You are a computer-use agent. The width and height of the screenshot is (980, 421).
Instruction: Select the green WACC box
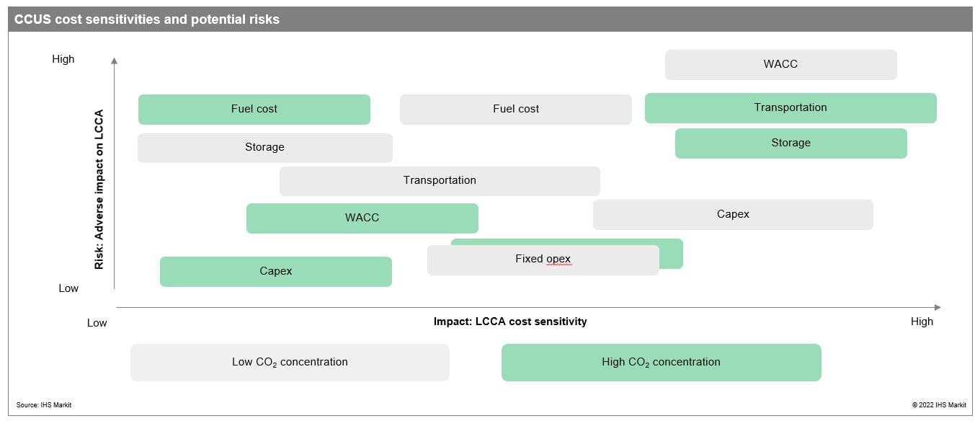[x=362, y=218]
